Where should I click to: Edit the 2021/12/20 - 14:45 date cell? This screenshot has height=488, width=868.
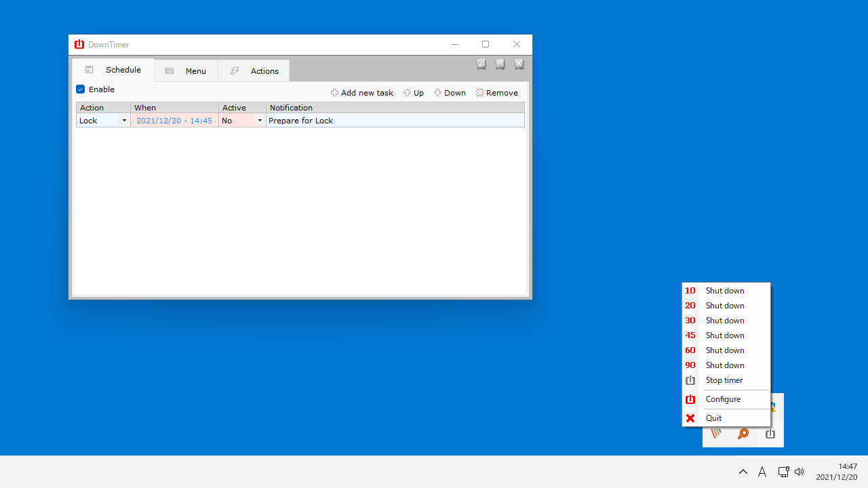174,121
